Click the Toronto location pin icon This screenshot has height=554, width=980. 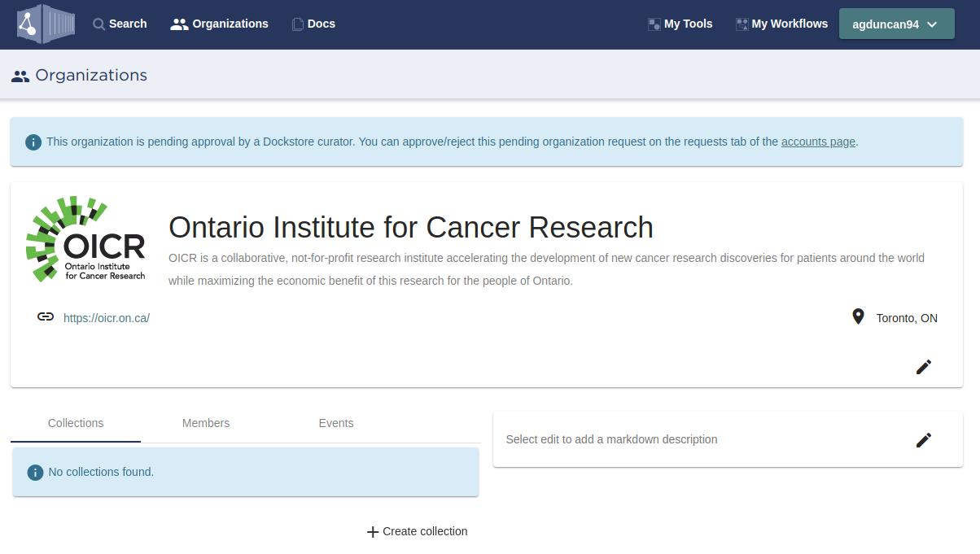click(858, 317)
